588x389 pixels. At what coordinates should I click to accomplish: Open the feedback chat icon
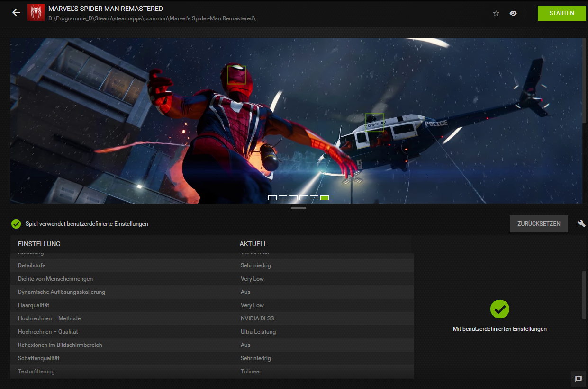point(578,379)
